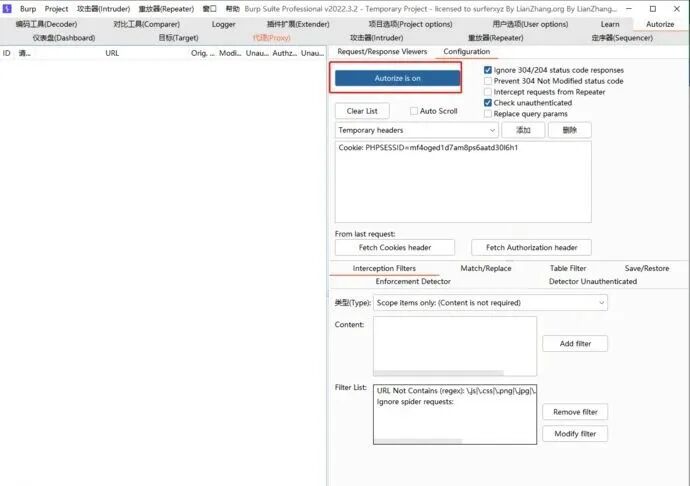
Task: Open the Intruder tab in second tab row
Action: coord(376,38)
